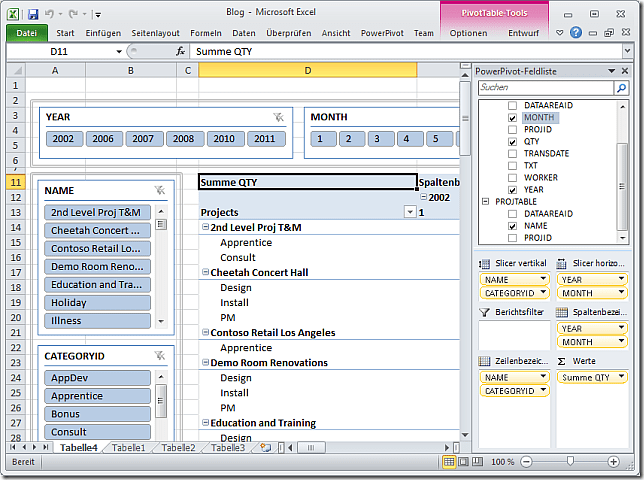This screenshot has width=644, height=480.
Task: Switch to Page Break Preview in status bar
Action: click(477, 462)
